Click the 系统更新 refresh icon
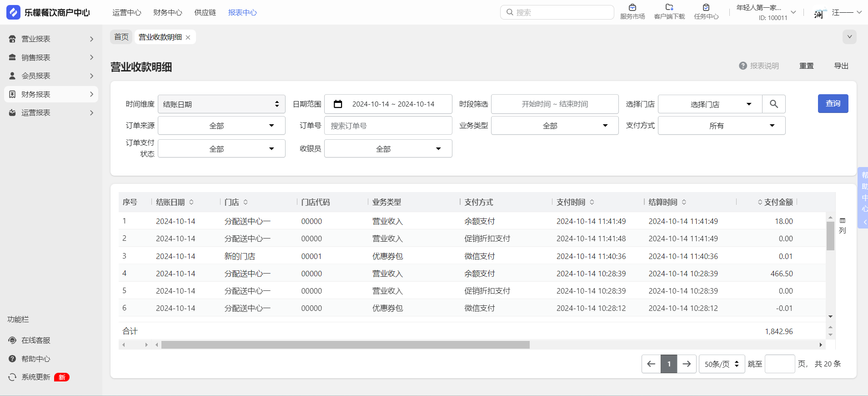The image size is (868, 396). (12, 377)
